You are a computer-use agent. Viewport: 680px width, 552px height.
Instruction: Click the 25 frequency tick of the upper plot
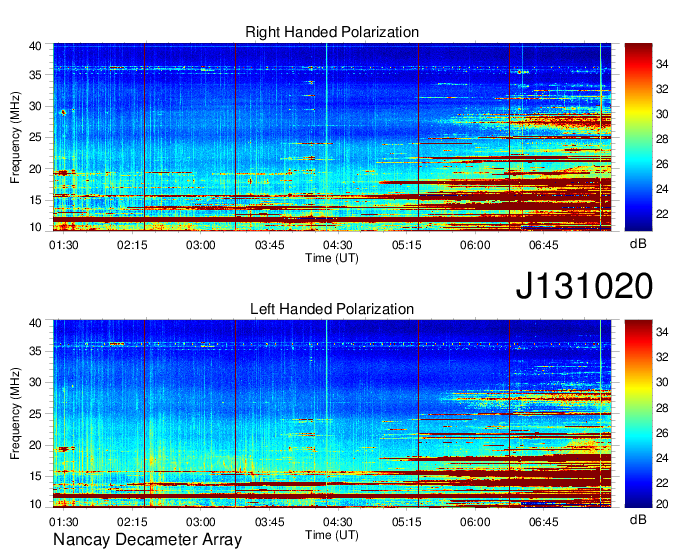[x=35, y=137]
